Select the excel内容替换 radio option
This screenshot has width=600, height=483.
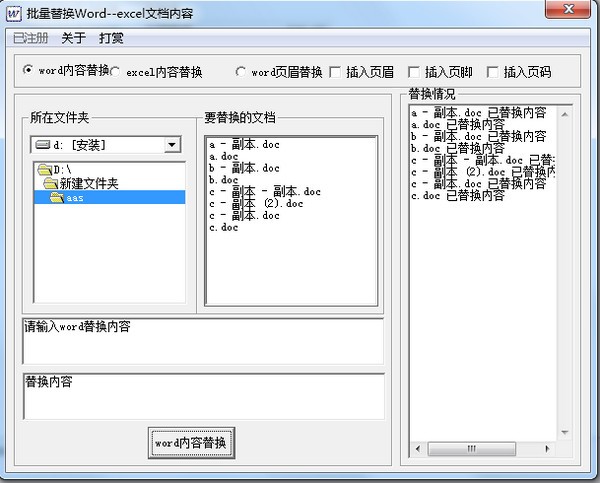pyautogui.click(x=117, y=72)
